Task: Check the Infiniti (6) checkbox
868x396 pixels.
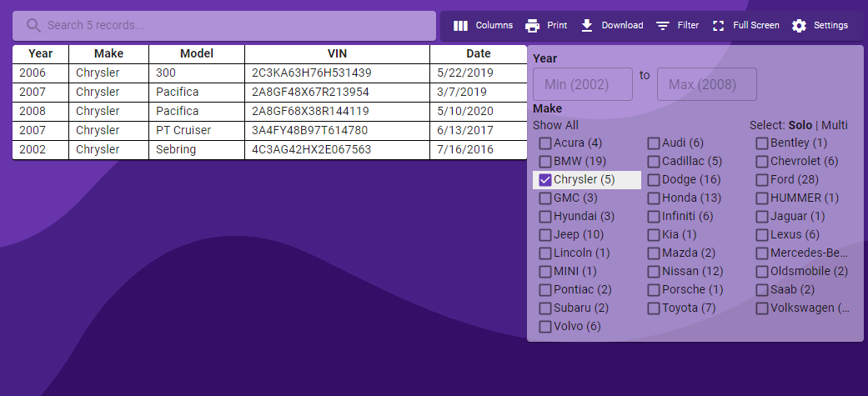Action: click(x=654, y=216)
